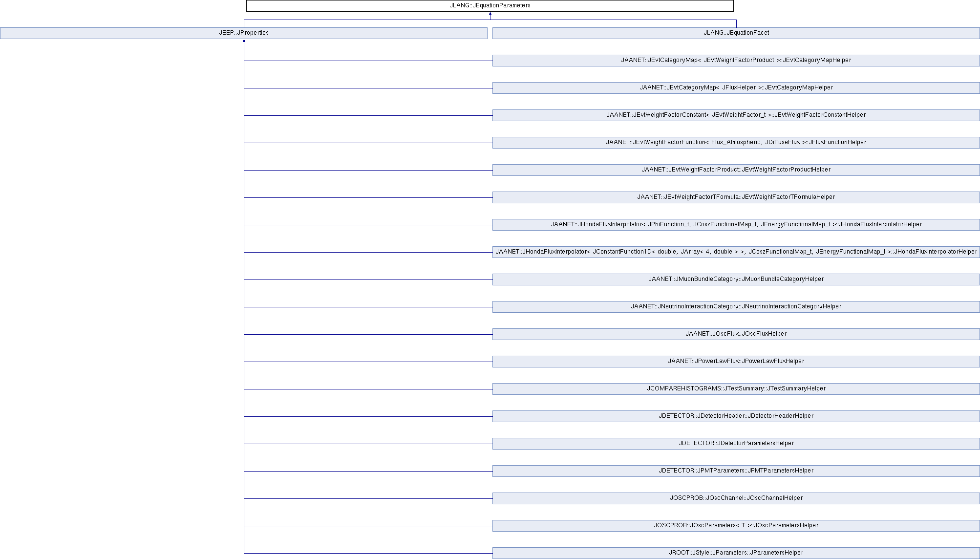Viewport: 980px width, 559px height.
Task: Open JPowerLawFluxHelper class node
Action: click(x=736, y=361)
